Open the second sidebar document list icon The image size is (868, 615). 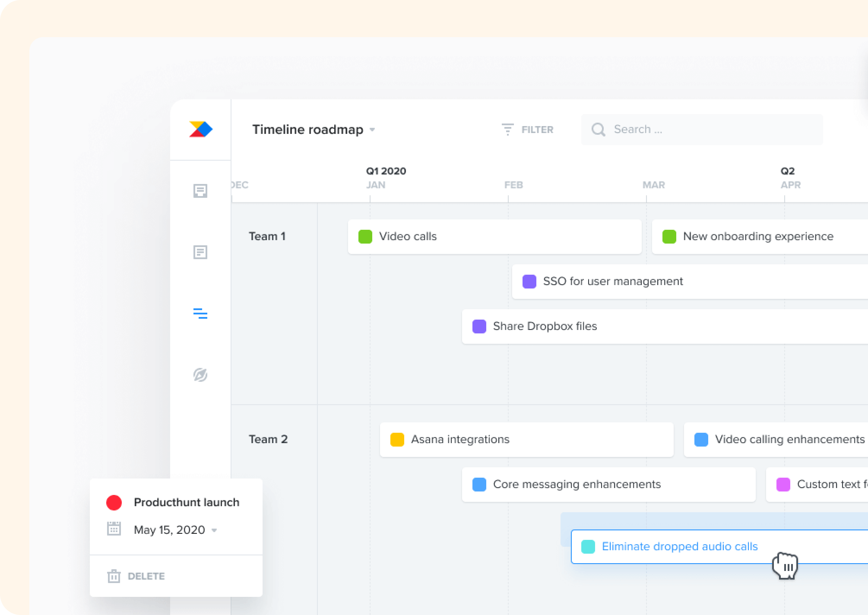pyautogui.click(x=200, y=252)
